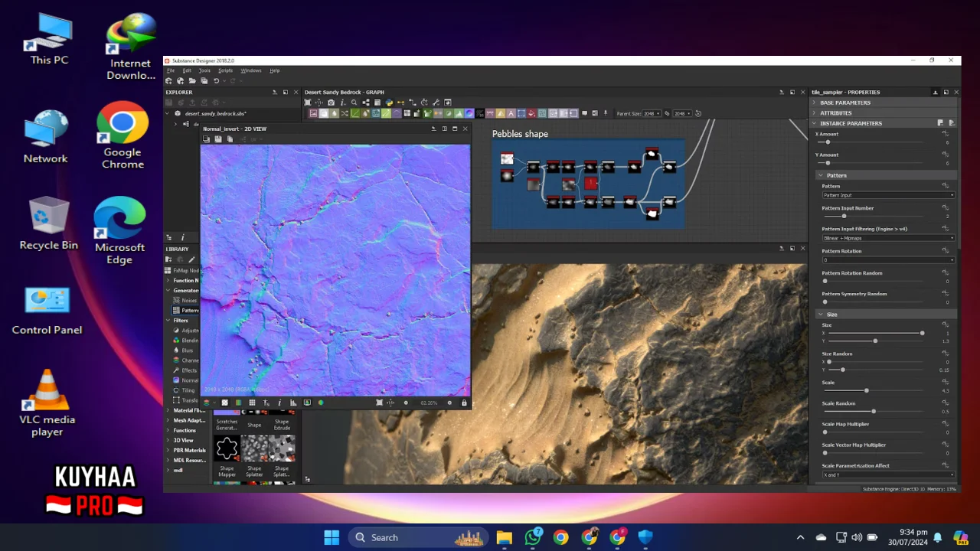Open the Help menu
This screenshot has height=551, width=980.
[274, 70]
